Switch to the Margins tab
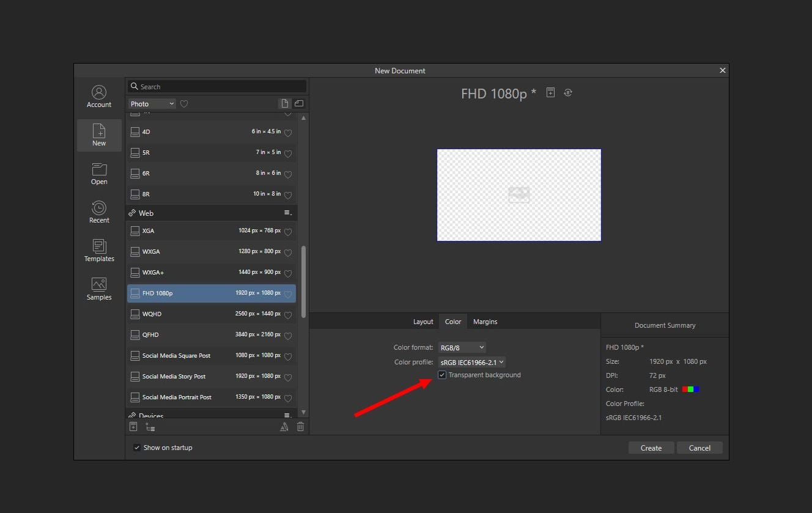This screenshot has width=812, height=513. (x=485, y=322)
